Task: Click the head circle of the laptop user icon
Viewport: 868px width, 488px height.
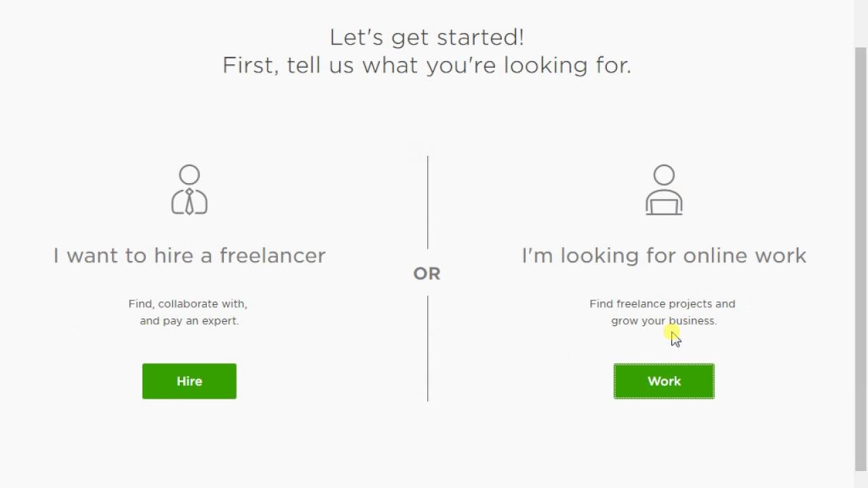Action: pos(664,175)
